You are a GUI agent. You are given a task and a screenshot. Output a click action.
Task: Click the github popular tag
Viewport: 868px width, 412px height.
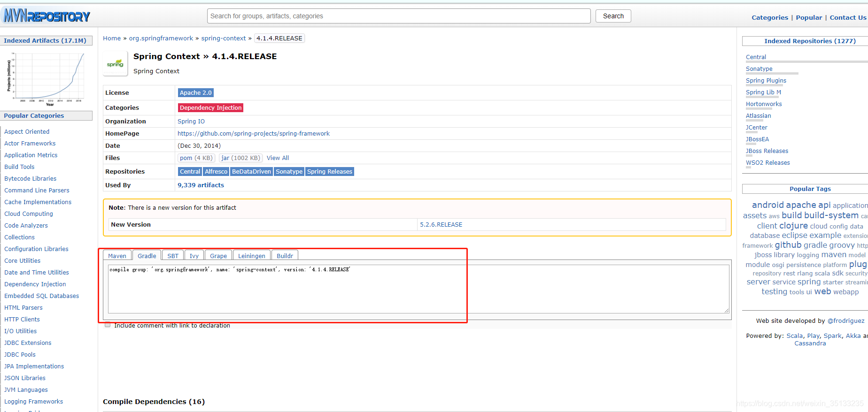pos(788,245)
